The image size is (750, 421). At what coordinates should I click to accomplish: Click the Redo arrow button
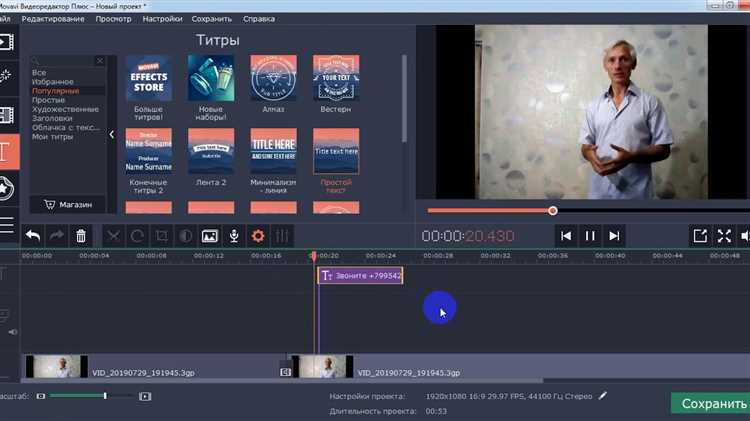pyautogui.click(x=57, y=236)
